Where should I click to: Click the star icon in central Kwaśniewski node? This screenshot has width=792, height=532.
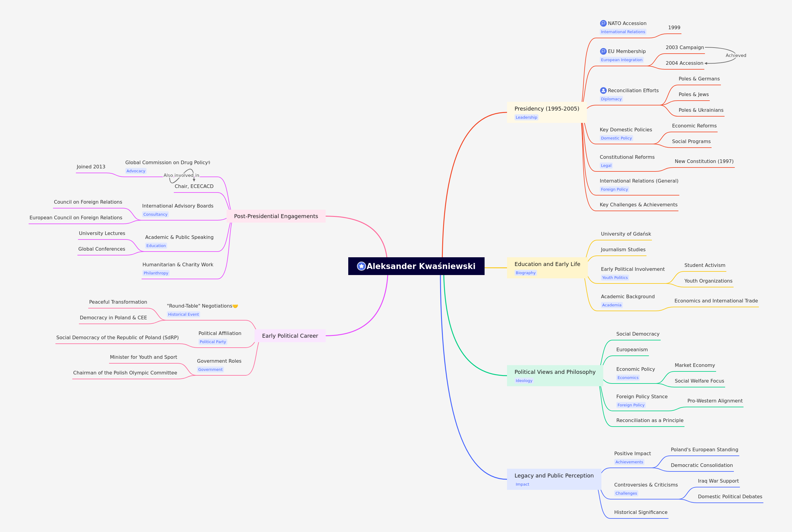[361, 266]
